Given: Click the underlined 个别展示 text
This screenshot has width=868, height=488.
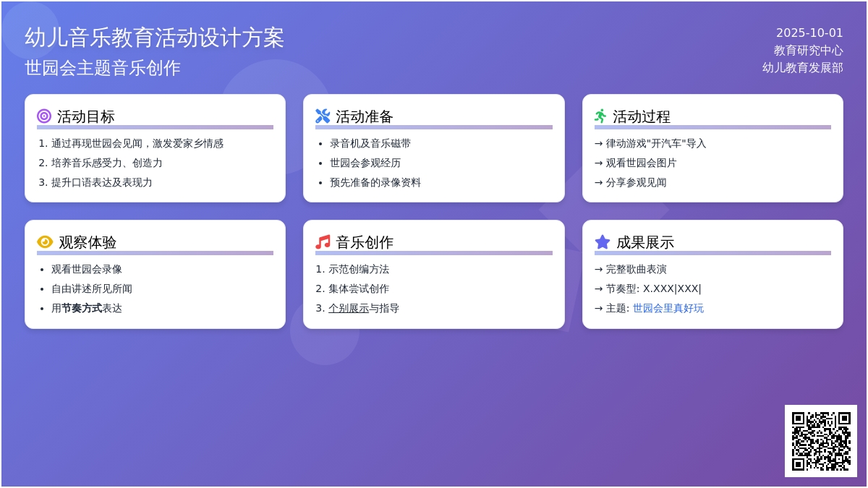Looking at the screenshot, I should [349, 308].
